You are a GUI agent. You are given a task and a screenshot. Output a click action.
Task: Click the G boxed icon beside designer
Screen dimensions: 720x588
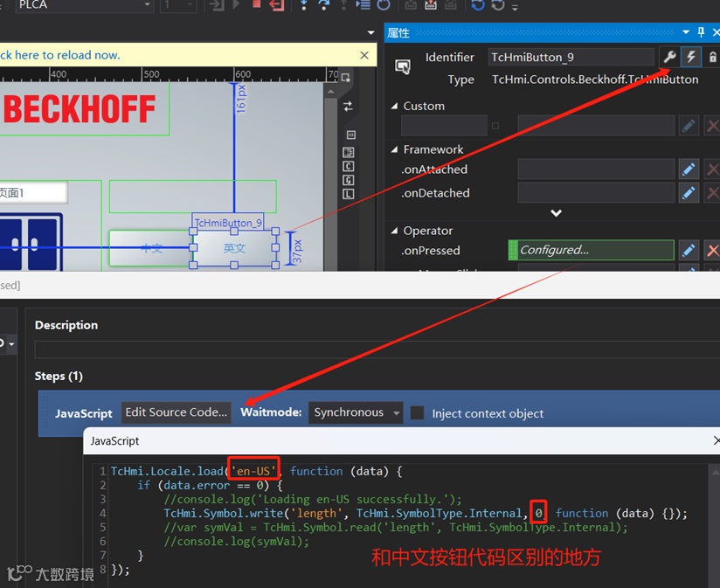(348, 180)
